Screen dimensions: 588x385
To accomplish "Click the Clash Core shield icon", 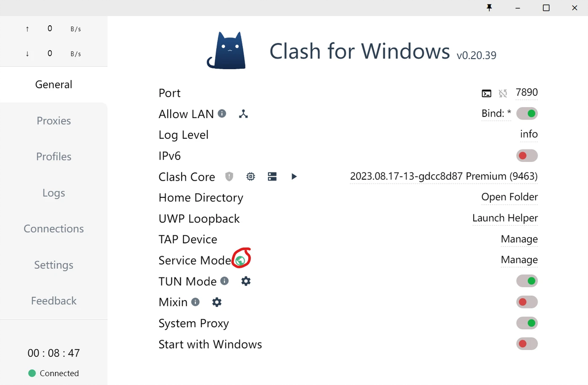I will (229, 176).
